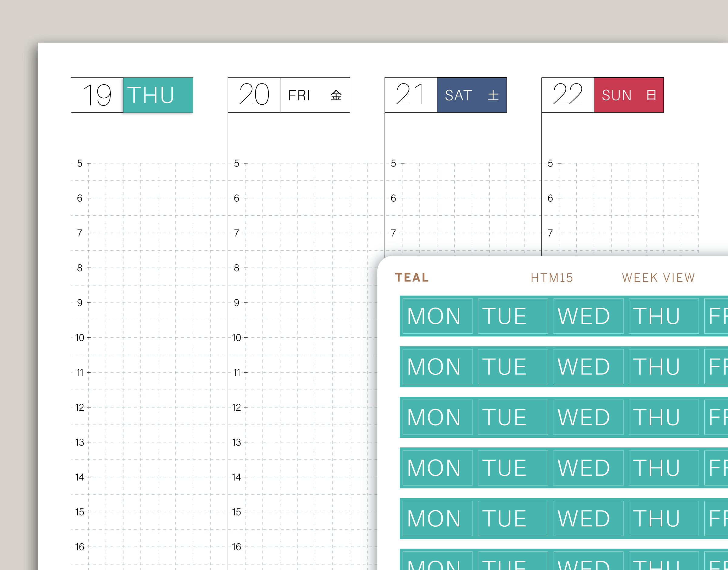Click the WEEK VIEW label
The image size is (728, 570).
(658, 278)
